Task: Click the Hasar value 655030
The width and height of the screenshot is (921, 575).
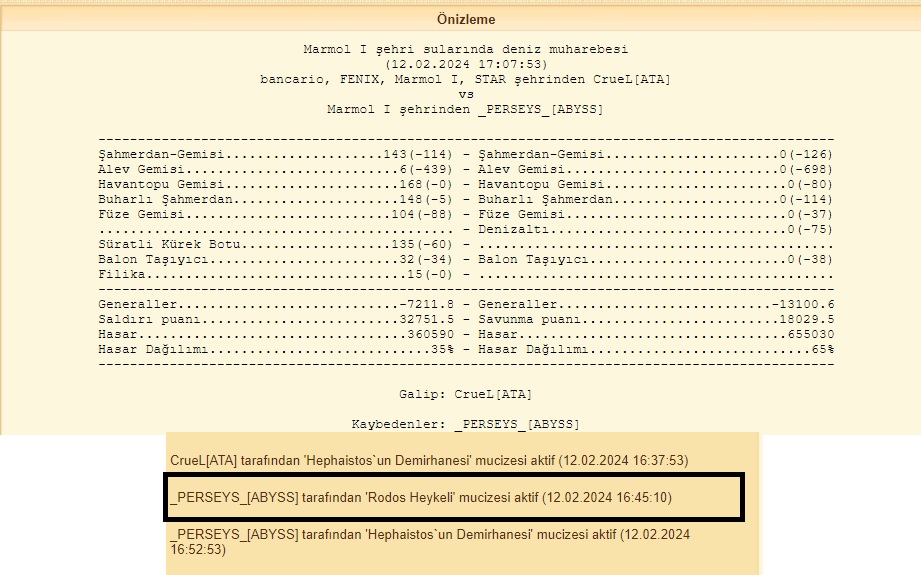Action: [x=811, y=334]
